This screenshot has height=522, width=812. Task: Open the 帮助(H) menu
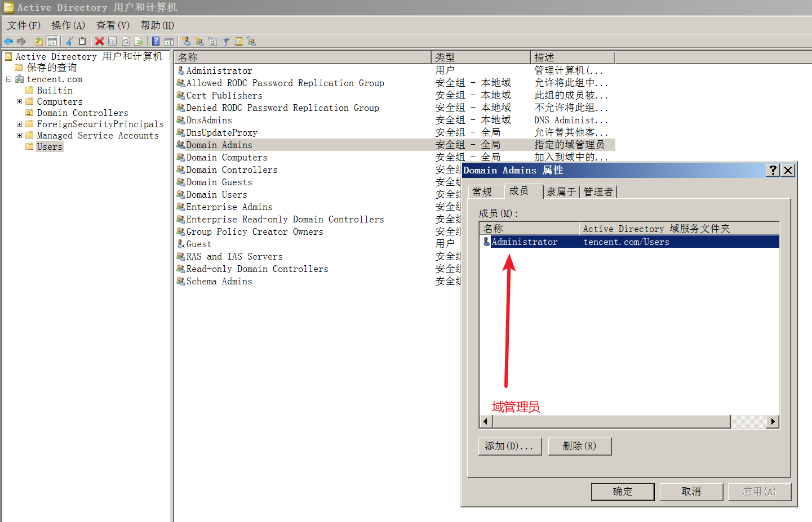157,25
